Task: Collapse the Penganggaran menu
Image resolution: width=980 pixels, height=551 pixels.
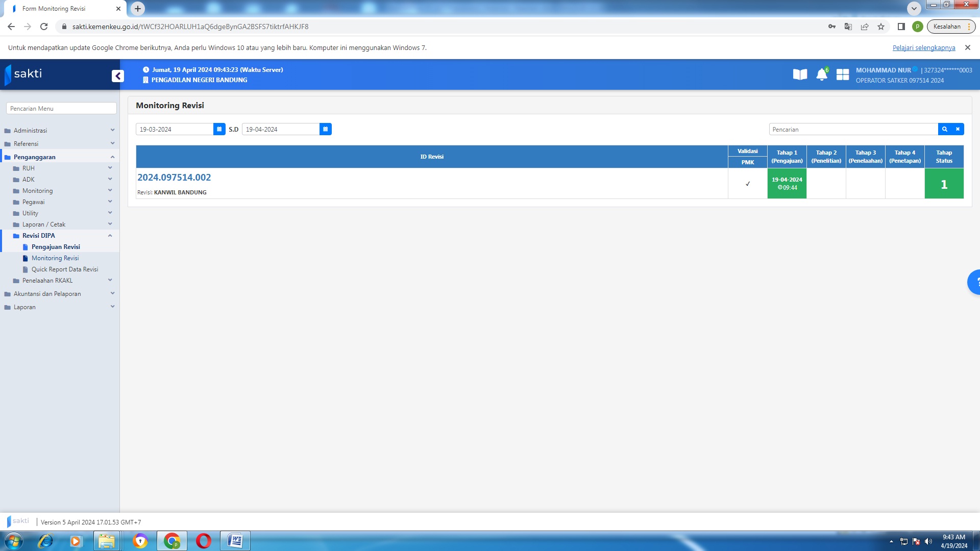Action: click(x=35, y=157)
